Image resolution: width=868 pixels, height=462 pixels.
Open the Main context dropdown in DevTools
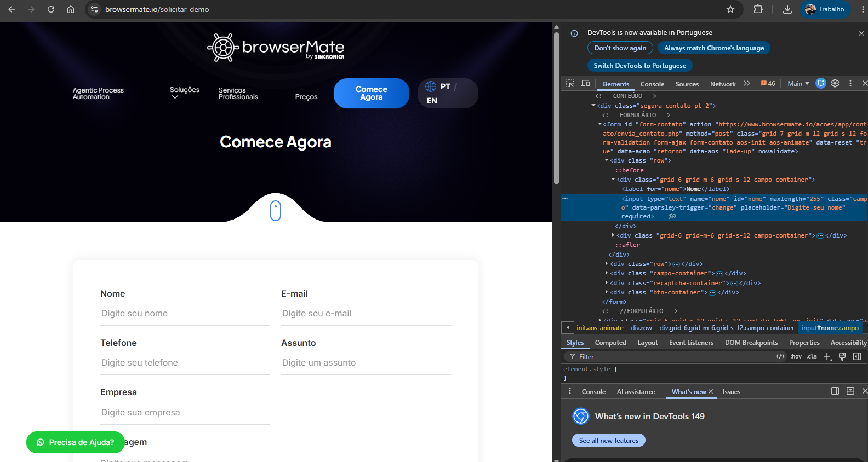pos(798,83)
